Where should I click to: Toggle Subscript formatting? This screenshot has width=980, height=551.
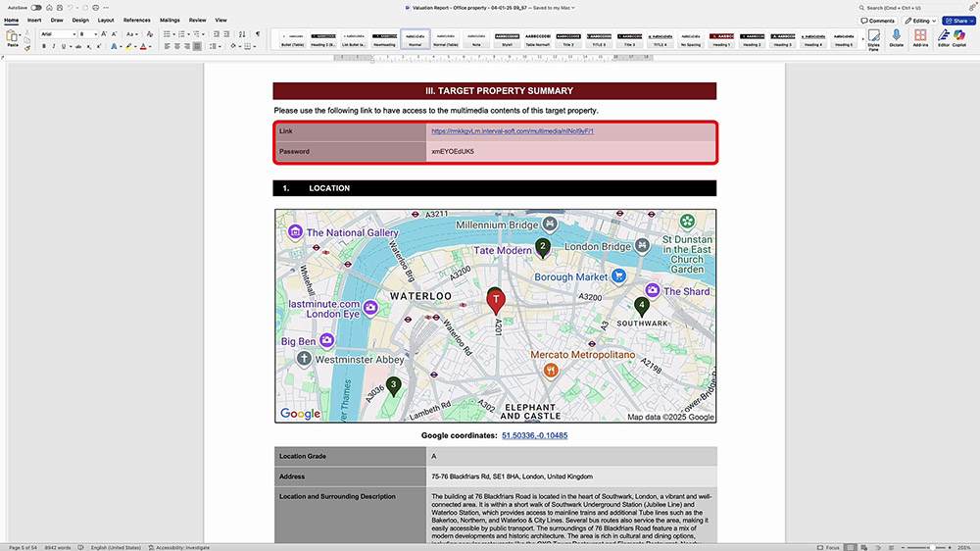pyautogui.click(x=89, y=46)
